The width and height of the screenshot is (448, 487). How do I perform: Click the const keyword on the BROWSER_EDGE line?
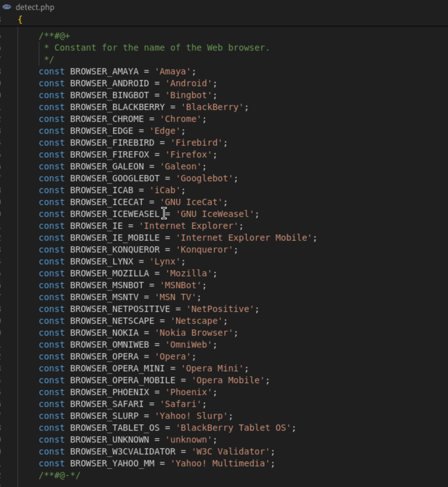(x=52, y=131)
